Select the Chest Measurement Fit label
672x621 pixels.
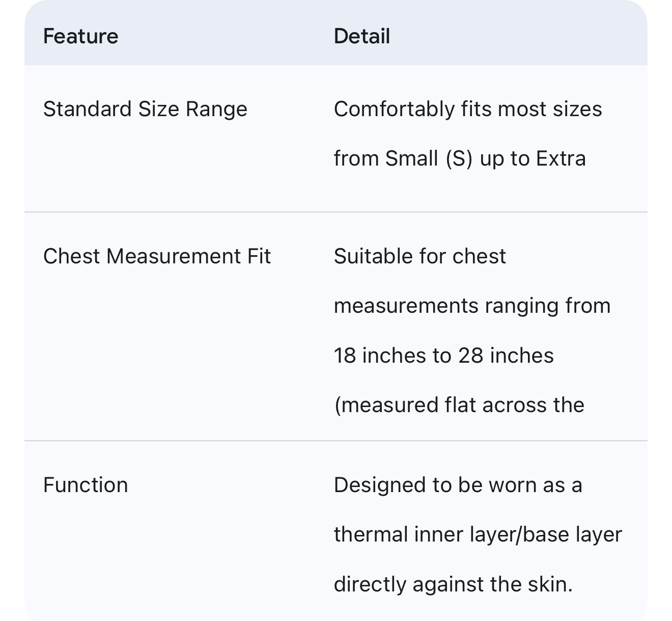(x=157, y=256)
